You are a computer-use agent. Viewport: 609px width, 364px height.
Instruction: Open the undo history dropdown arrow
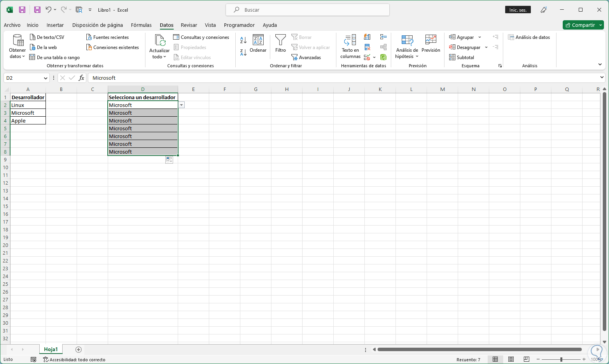click(x=55, y=10)
